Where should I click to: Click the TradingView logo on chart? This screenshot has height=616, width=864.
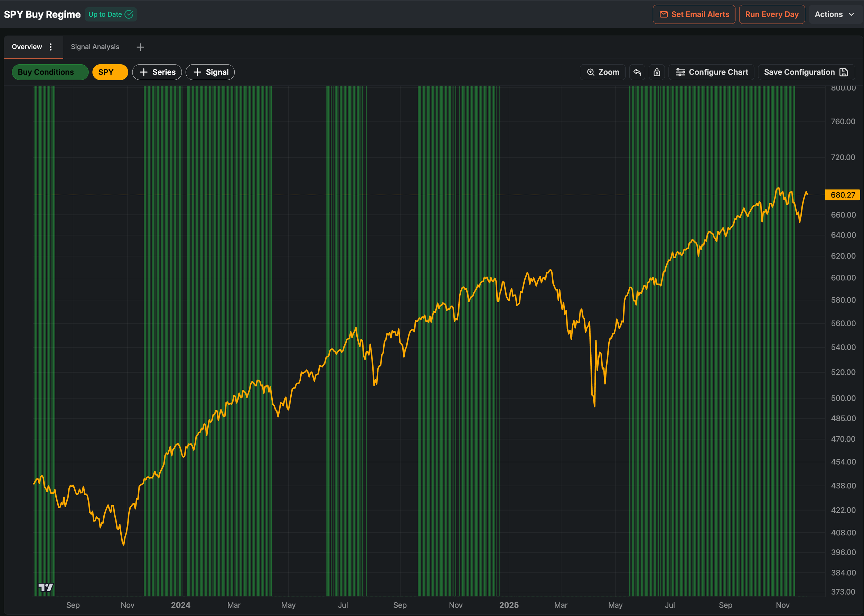[46, 587]
